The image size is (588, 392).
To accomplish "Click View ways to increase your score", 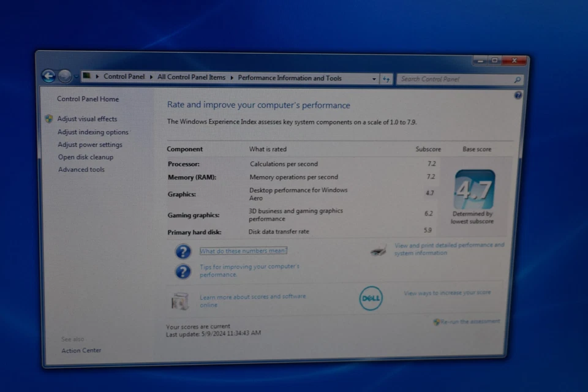I will [447, 293].
